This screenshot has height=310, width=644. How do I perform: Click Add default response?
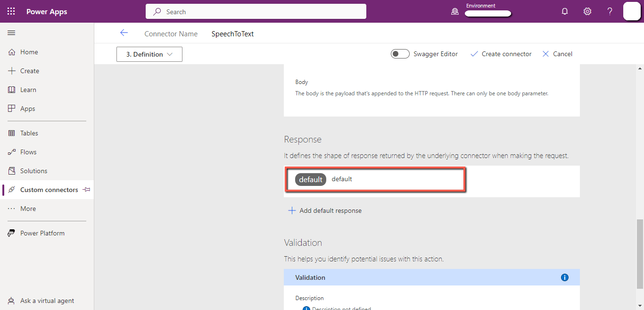[x=325, y=210]
